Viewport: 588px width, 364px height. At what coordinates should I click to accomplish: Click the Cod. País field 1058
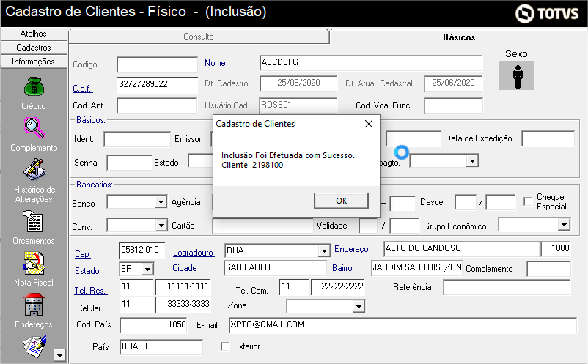pos(154,325)
